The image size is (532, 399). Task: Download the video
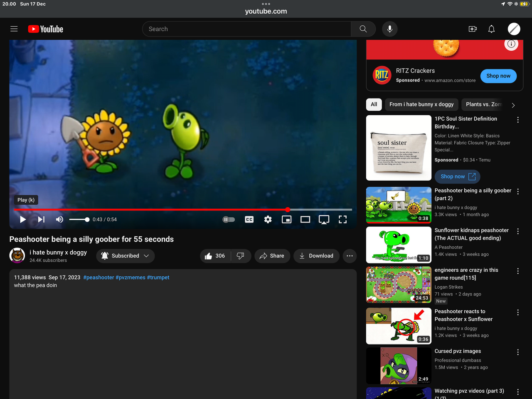[x=316, y=256]
